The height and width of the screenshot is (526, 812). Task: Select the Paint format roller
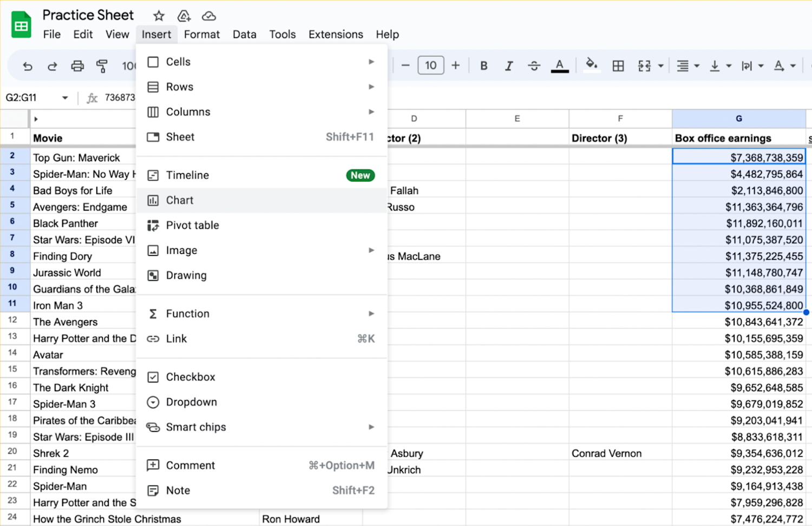pyautogui.click(x=102, y=66)
